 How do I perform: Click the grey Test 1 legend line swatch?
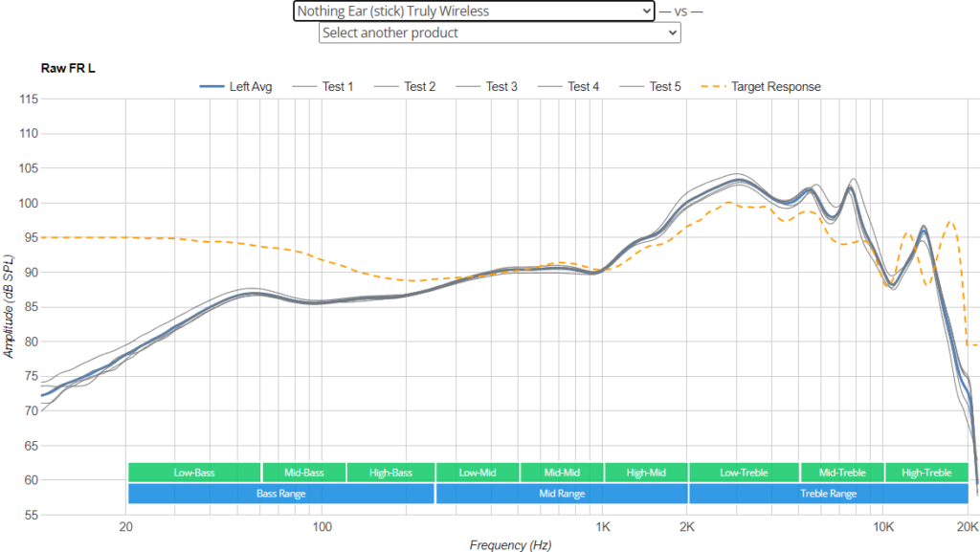tap(304, 87)
